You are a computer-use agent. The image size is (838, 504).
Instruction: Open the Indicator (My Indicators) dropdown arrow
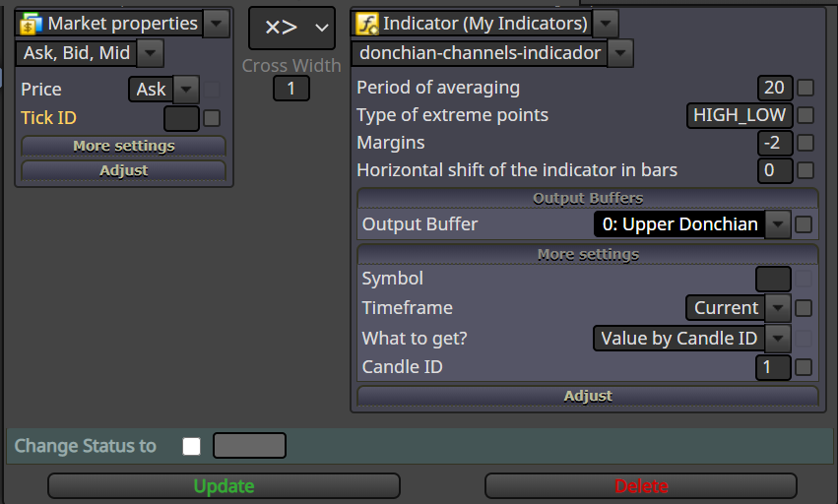[x=606, y=24]
